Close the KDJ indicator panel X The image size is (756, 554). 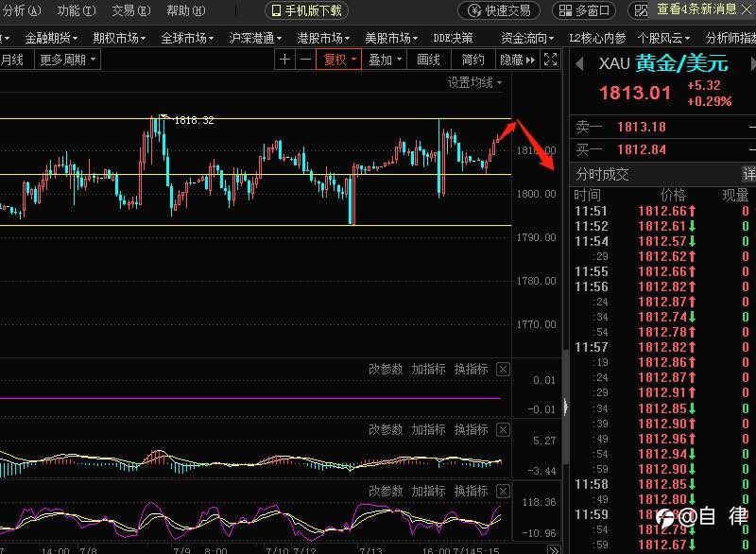503,491
